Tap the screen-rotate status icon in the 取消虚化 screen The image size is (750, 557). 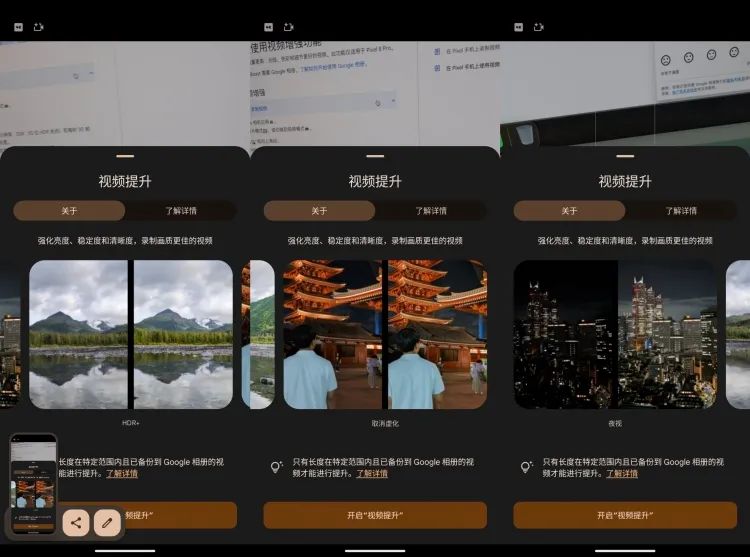(288, 27)
